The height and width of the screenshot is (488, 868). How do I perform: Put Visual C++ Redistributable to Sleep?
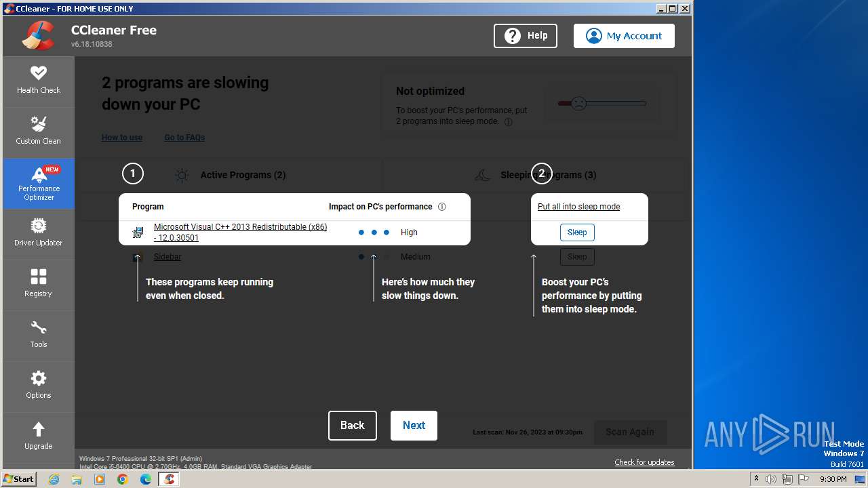(x=577, y=232)
